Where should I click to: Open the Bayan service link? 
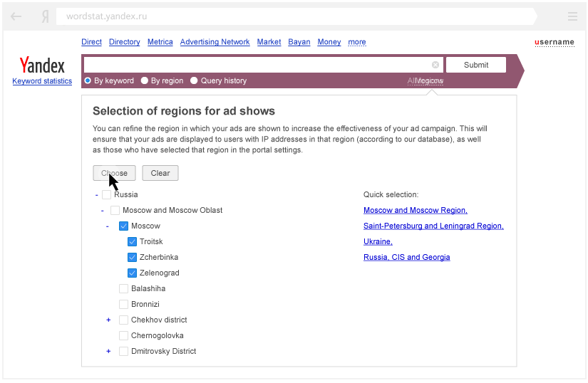point(299,42)
